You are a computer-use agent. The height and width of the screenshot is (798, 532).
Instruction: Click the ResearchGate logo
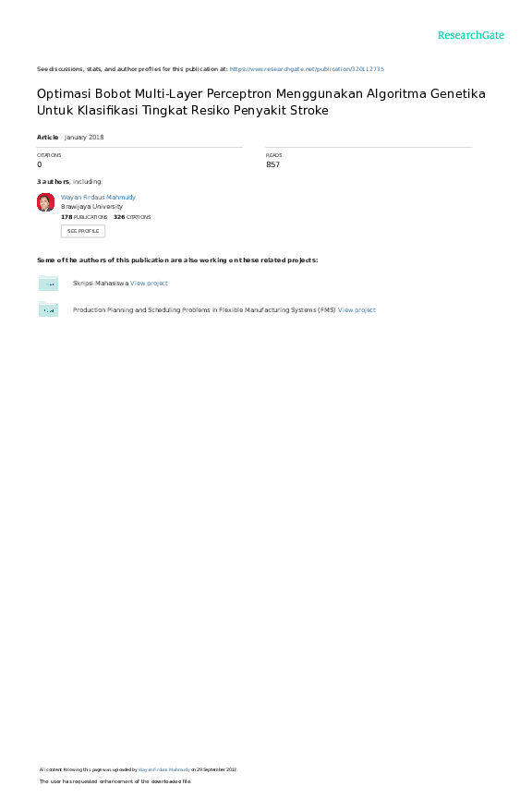[x=471, y=35]
